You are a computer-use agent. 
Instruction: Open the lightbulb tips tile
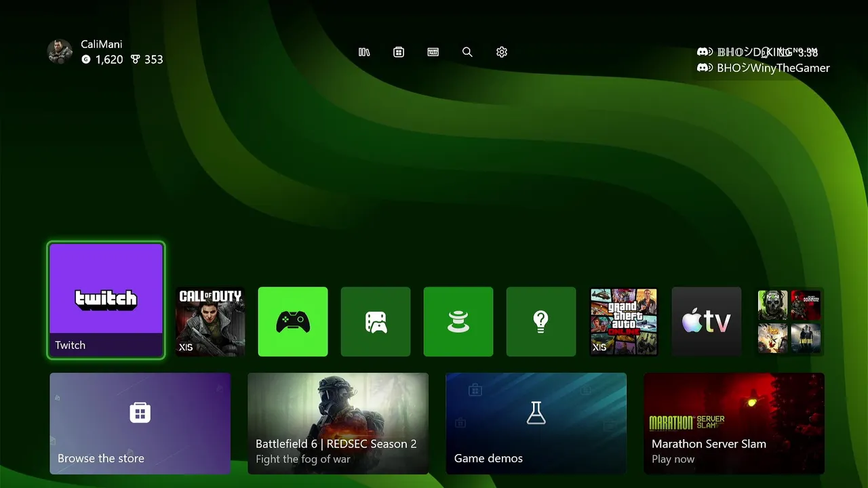[x=541, y=322]
